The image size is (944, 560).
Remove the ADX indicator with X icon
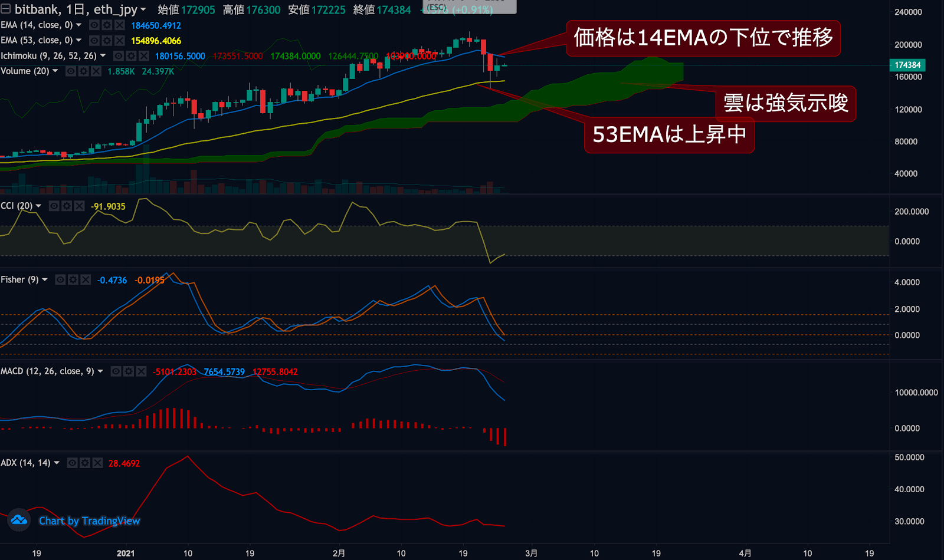coord(97,463)
